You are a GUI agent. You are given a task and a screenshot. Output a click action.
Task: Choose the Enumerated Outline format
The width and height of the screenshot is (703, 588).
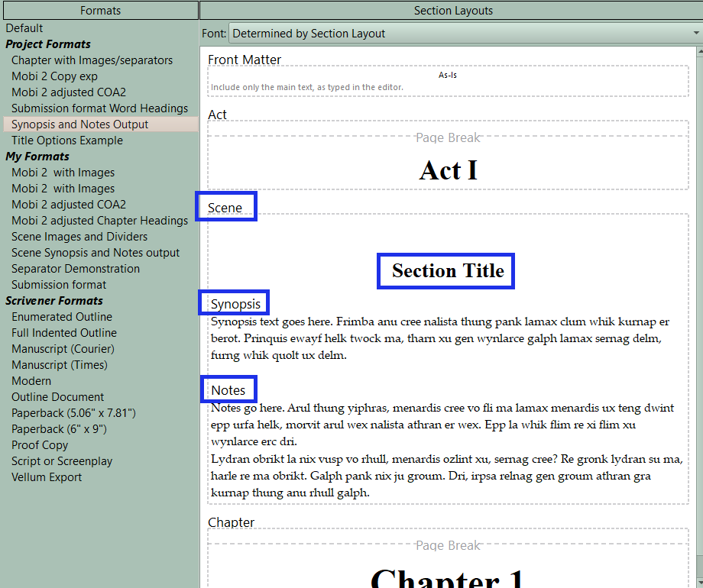(62, 317)
